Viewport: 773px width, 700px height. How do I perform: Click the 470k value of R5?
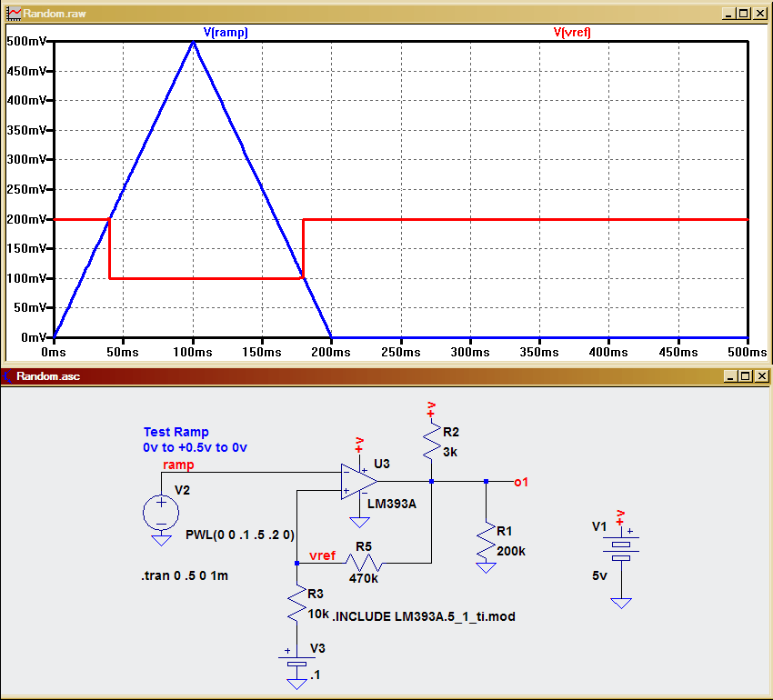pos(364,578)
